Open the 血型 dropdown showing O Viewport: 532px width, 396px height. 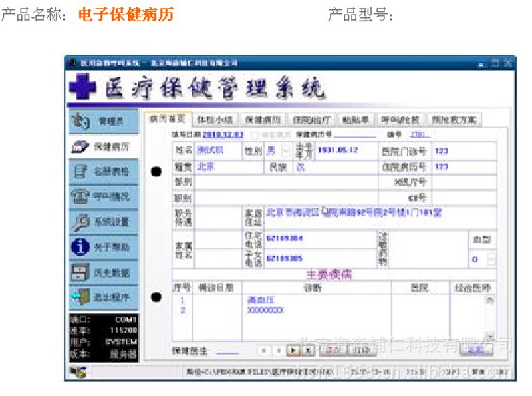(491, 260)
